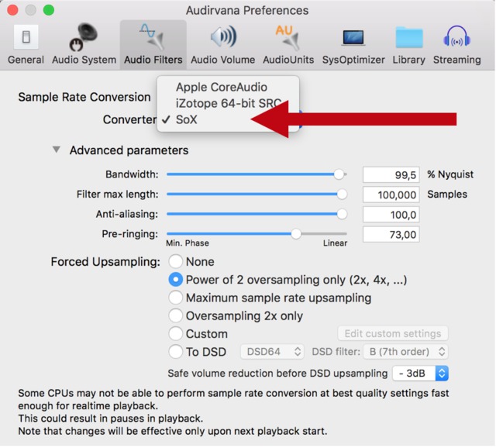Switch to the Streaming tab label
This screenshot has height=448, width=496.
pos(457,60)
